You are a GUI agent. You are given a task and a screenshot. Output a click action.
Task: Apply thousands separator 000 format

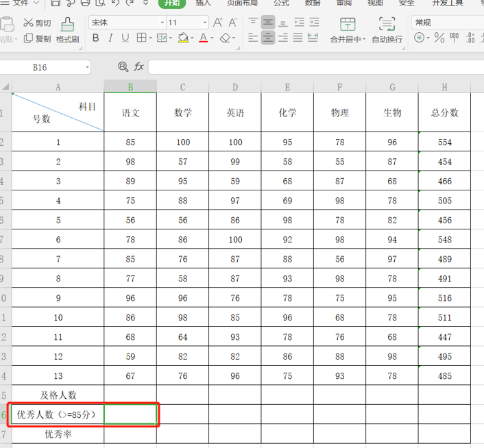[x=454, y=38]
